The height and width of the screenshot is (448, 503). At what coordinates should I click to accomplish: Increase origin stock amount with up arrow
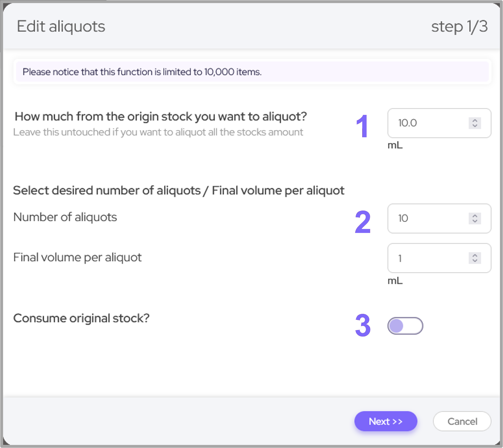coord(475,120)
